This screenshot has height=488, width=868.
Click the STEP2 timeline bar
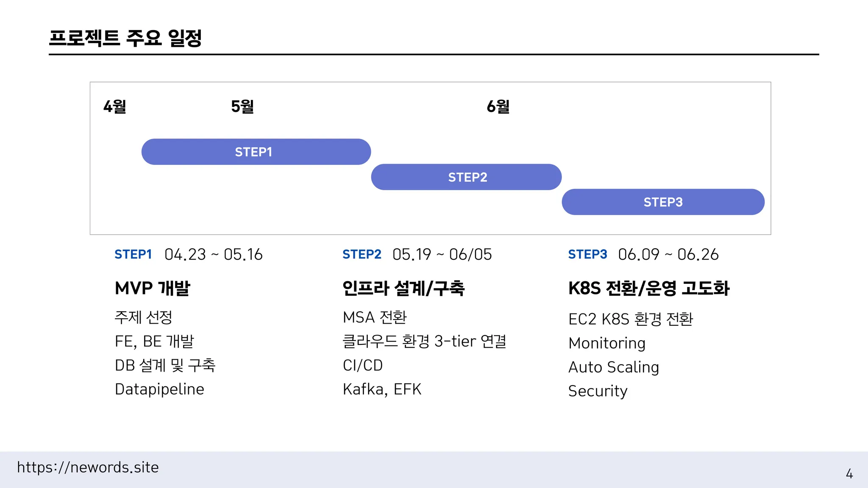click(x=466, y=177)
